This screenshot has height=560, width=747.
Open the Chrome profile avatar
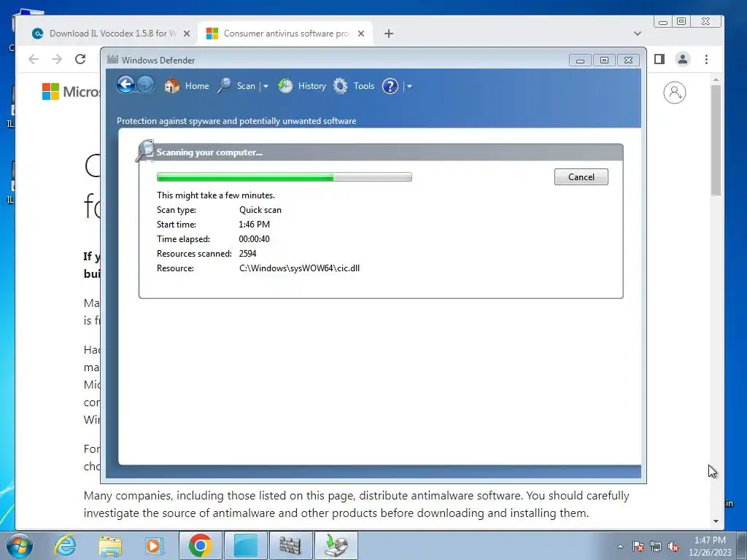[683, 59]
